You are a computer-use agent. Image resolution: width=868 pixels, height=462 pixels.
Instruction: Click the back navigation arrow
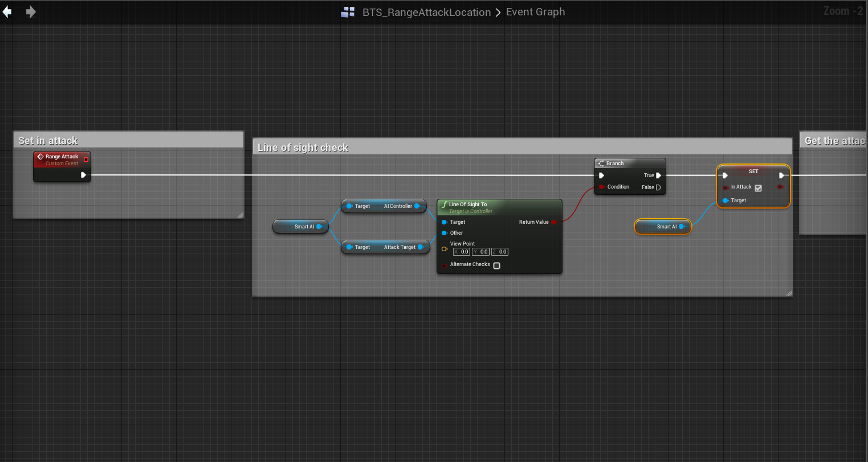click(7, 12)
